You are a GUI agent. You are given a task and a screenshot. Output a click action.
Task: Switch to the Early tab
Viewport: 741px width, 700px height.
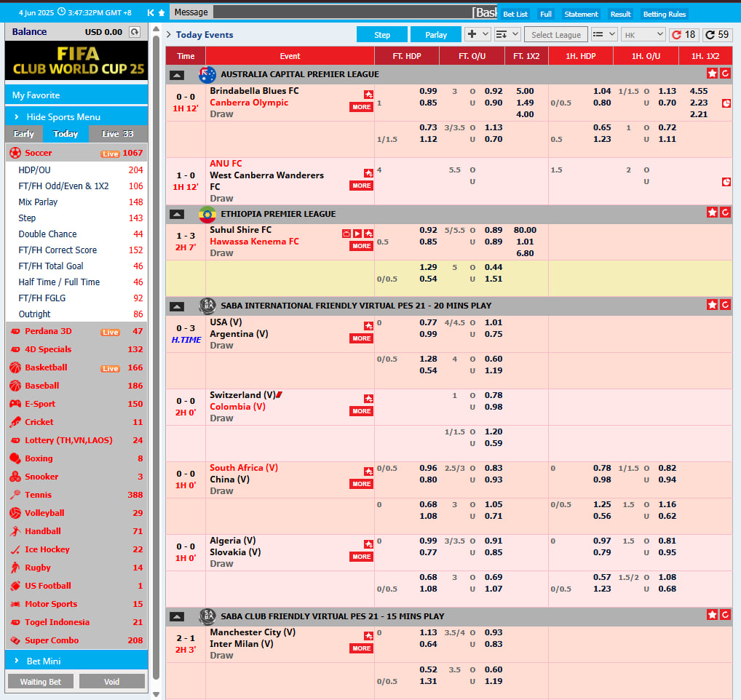pos(23,134)
